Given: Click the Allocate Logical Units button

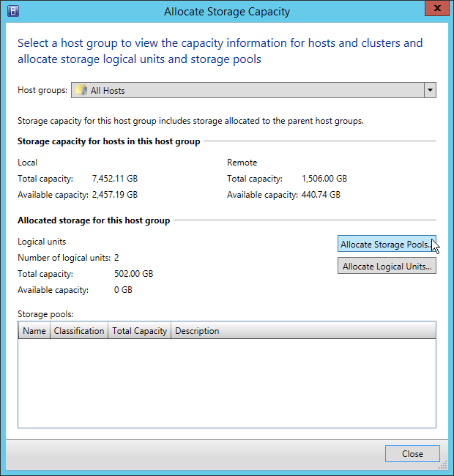Looking at the screenshot, I should tap(386, 267).
